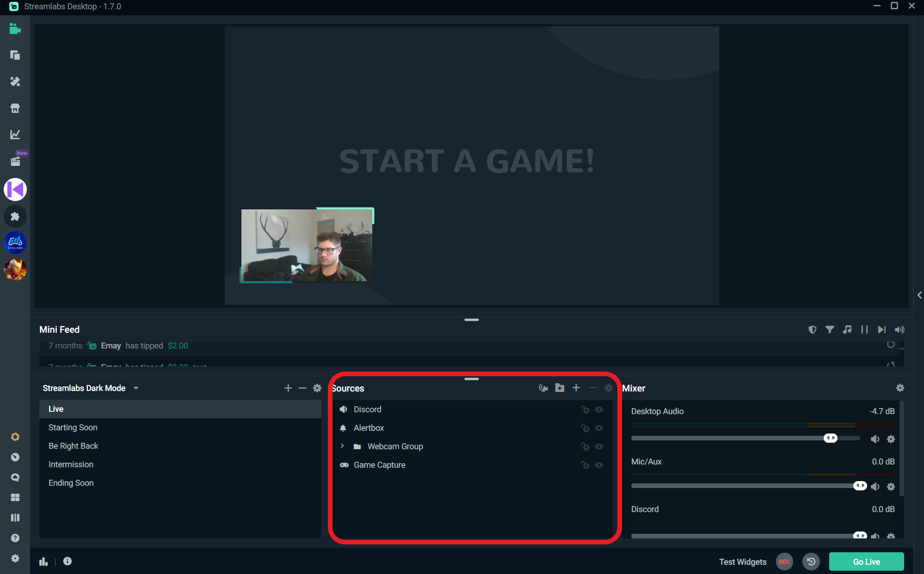
Task: Add a new scene with the plus icon
Action: 288,388
